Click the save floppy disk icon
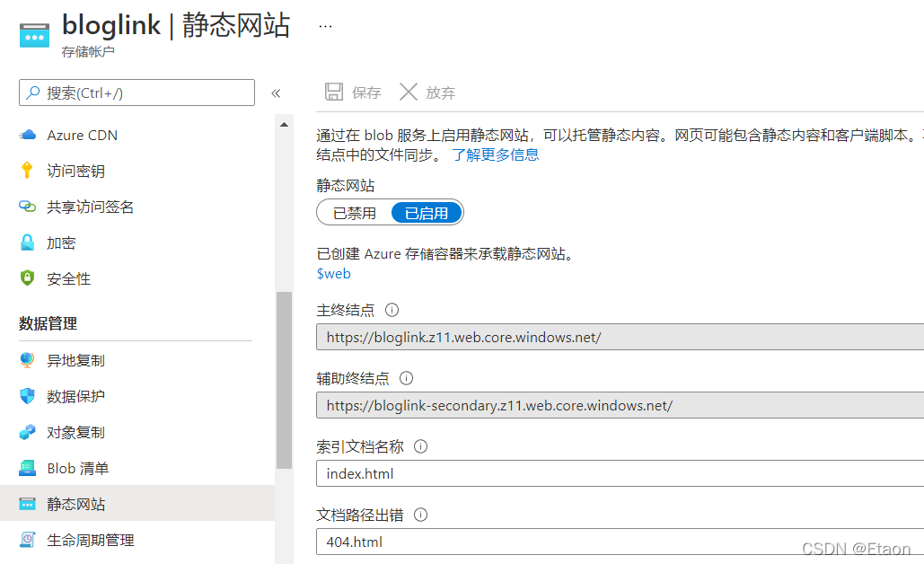This screenshot has width=924, height=564. pos(334,92)
